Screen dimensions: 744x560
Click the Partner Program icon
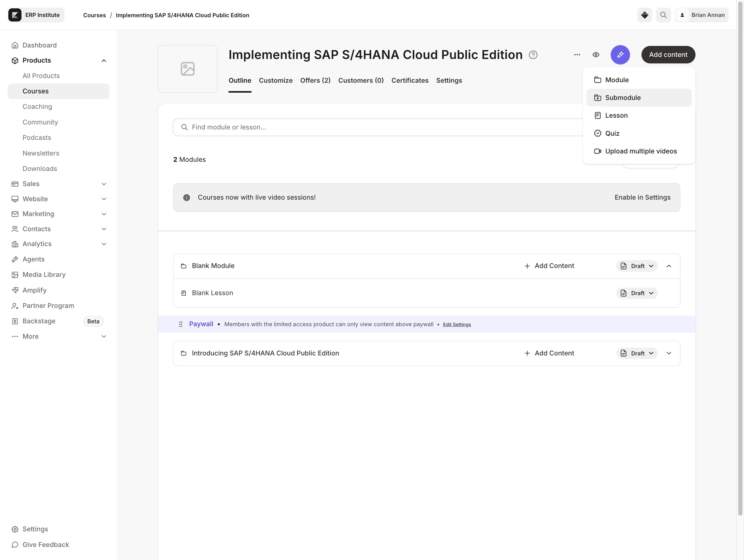[x=15, y=306]
